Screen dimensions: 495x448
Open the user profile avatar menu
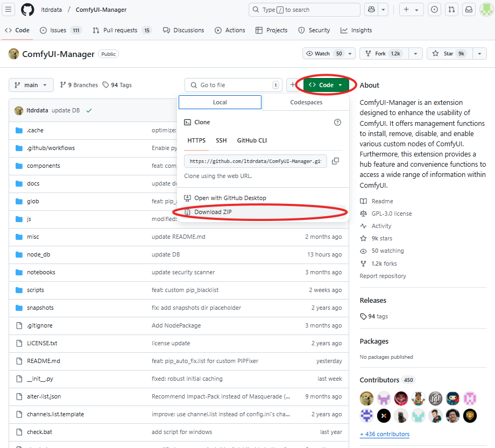tap(486, 10)
